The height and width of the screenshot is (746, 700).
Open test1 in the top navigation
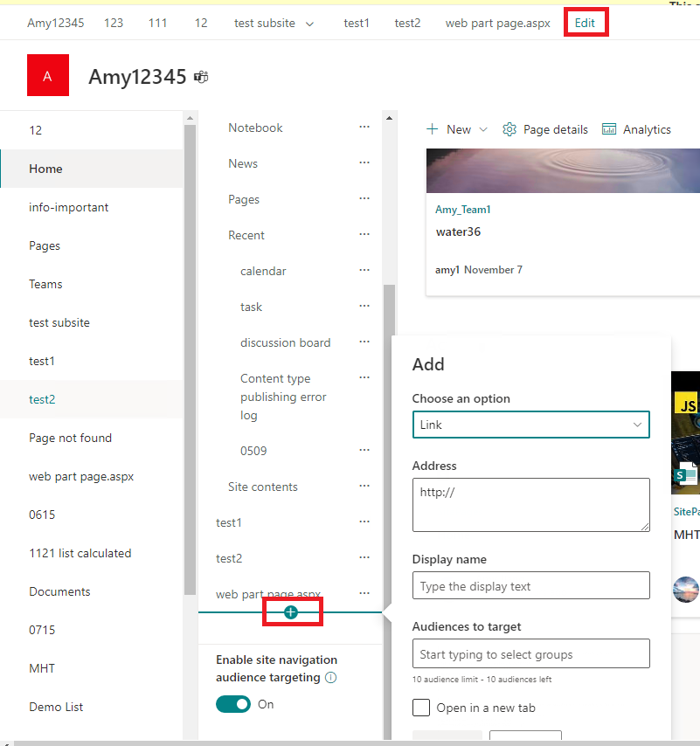tap(357, 23)
